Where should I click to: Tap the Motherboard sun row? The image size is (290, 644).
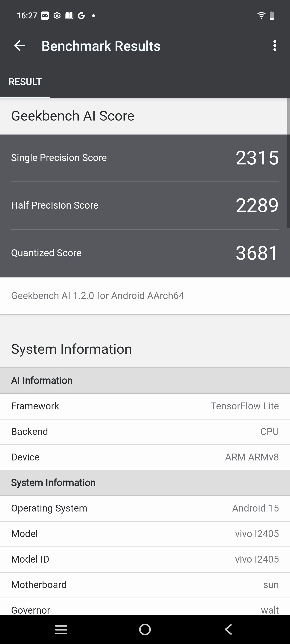[145, 585]
